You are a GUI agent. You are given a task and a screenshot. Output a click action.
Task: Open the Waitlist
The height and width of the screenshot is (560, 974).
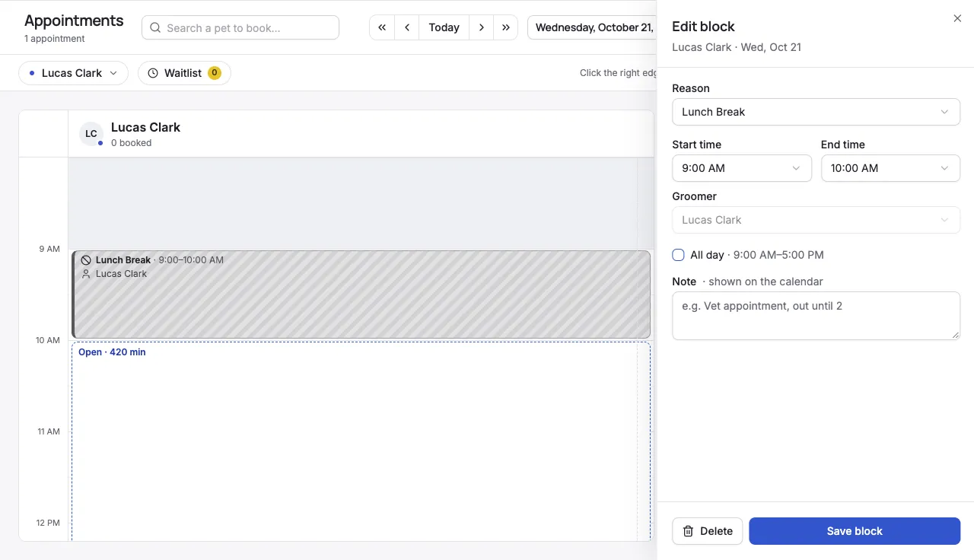184,73
